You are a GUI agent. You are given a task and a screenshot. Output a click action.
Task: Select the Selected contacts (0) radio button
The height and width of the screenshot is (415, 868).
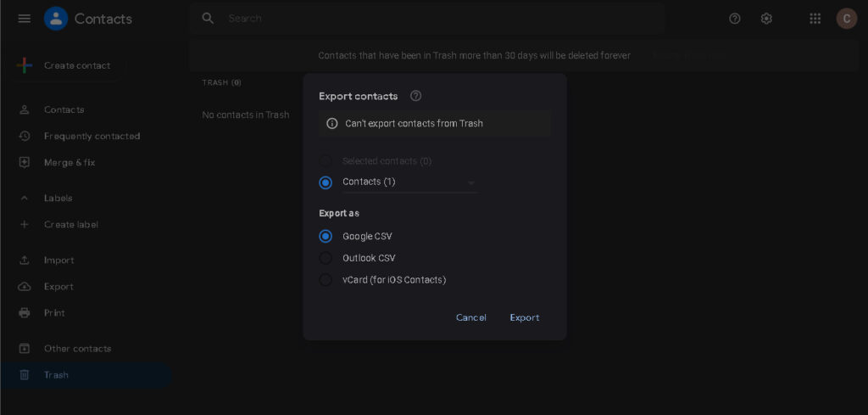(325, 161)
